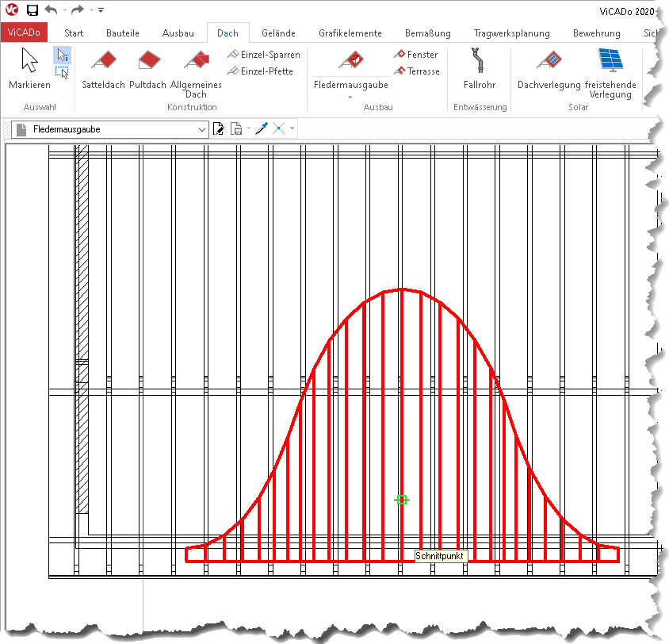Open the Bemaßung ribbon tab
The image size is (669, 644).
pyautogui.click(x=428, y=33)
